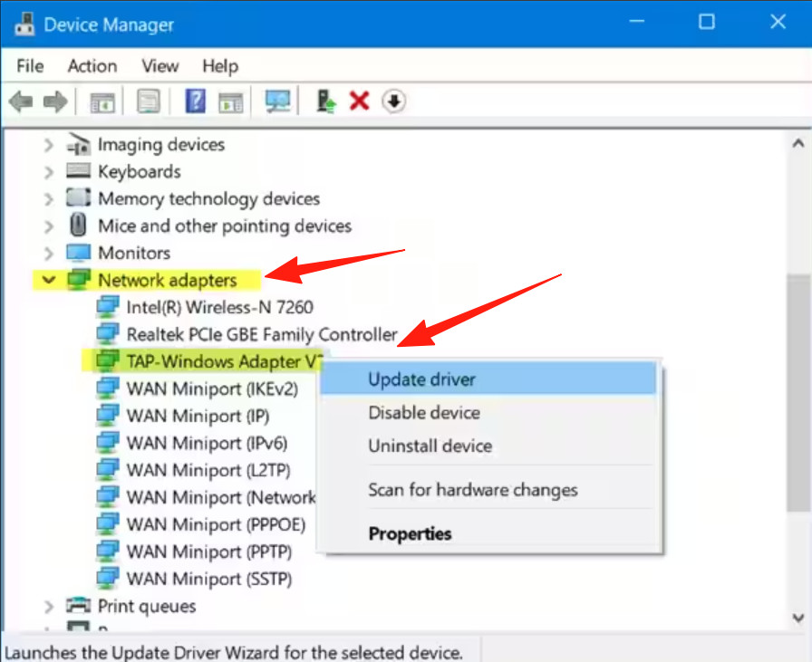Click icon beside Realtek PCIe GBE Controller
812x662 pixels.
pyautogui.click(x=108, y=334)
